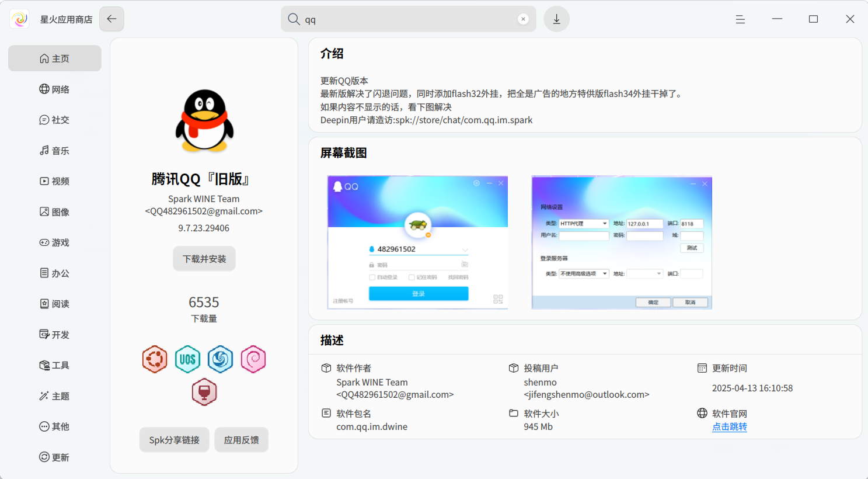Click the deepin support badge
868x479 pixels.
click(220, 359)
